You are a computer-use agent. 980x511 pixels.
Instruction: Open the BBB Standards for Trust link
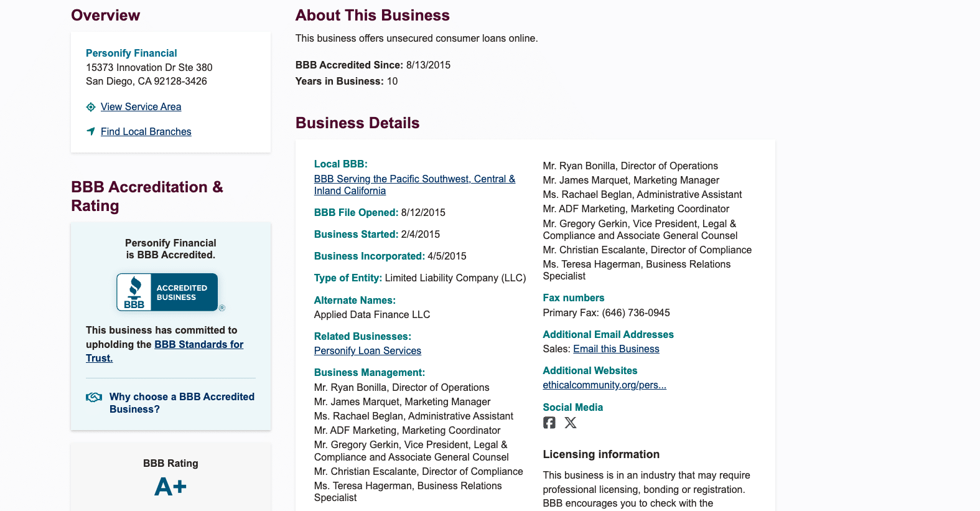[198, 344]
